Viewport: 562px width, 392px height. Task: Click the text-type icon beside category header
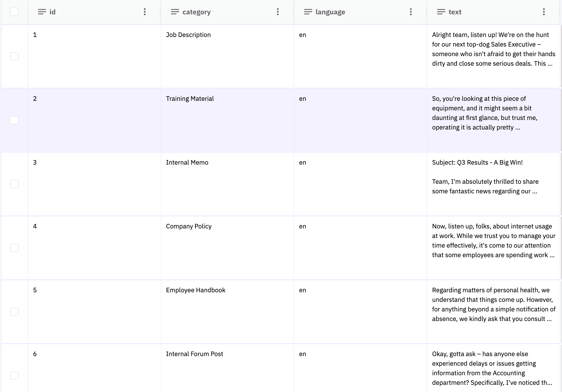pos(175,12)
